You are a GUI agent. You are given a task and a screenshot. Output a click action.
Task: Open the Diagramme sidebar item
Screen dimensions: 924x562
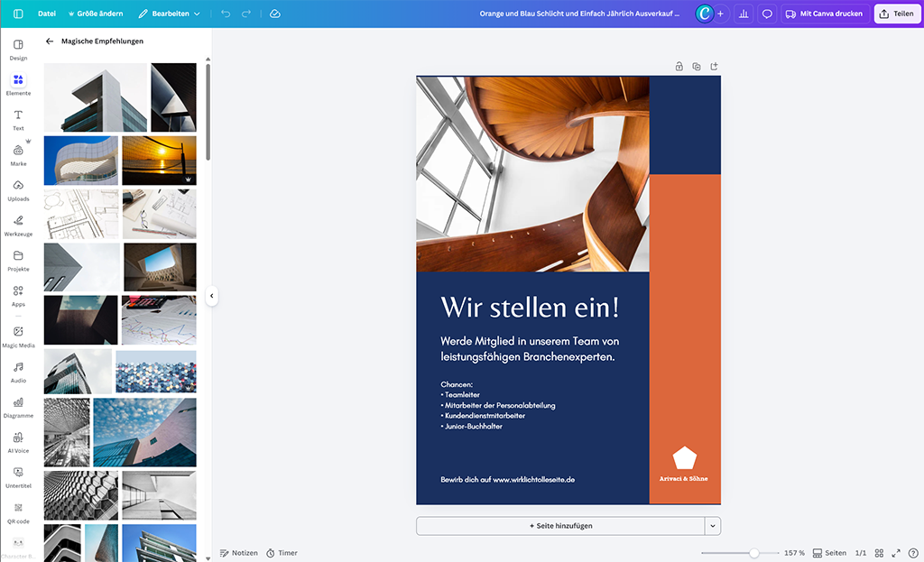point(18,408)
